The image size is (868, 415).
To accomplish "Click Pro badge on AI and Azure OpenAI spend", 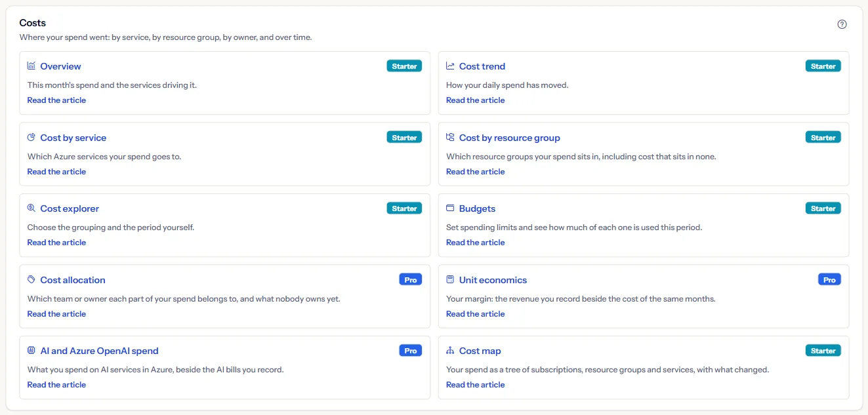I will pos(410,351).
